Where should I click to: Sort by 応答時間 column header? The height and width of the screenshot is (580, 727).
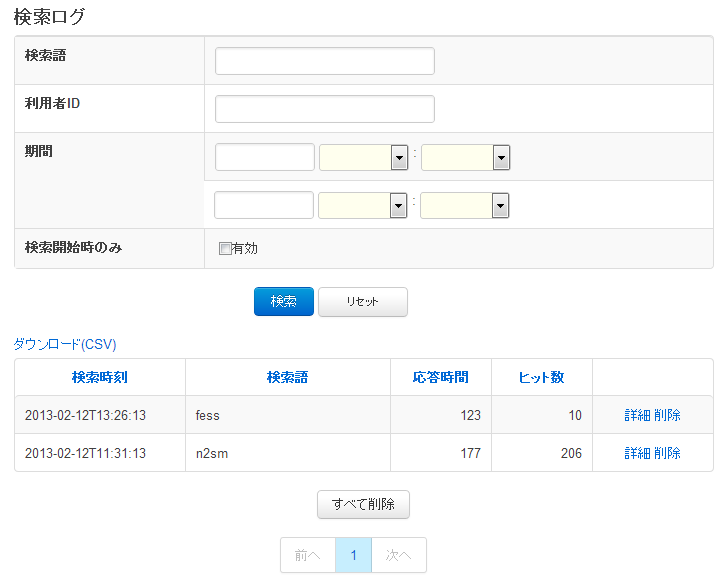coord(440,377)
